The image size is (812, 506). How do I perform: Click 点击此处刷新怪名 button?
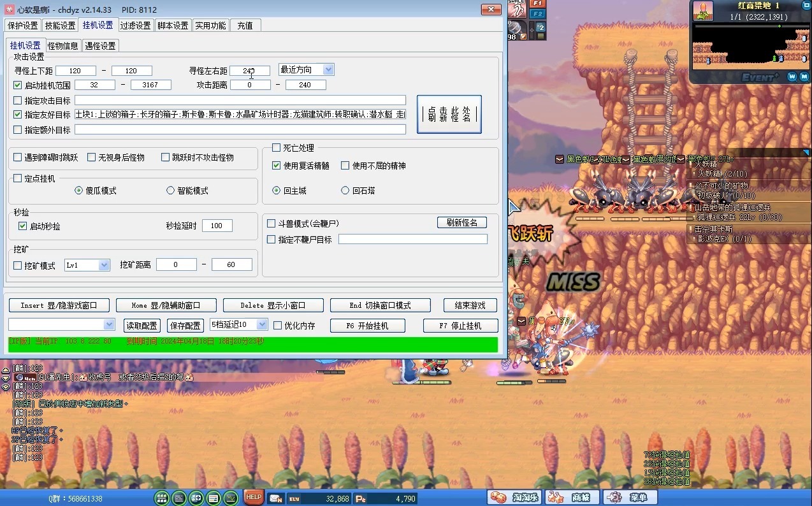[449, 114]
